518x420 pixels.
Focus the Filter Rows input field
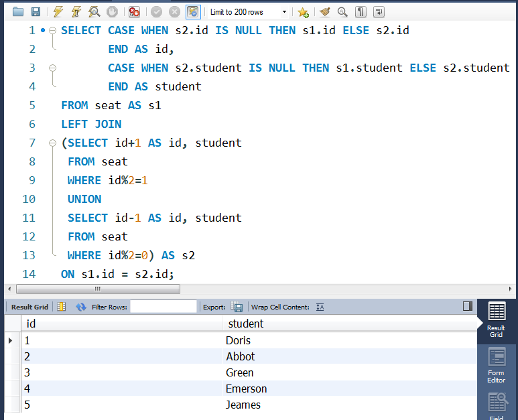(164, 307)
